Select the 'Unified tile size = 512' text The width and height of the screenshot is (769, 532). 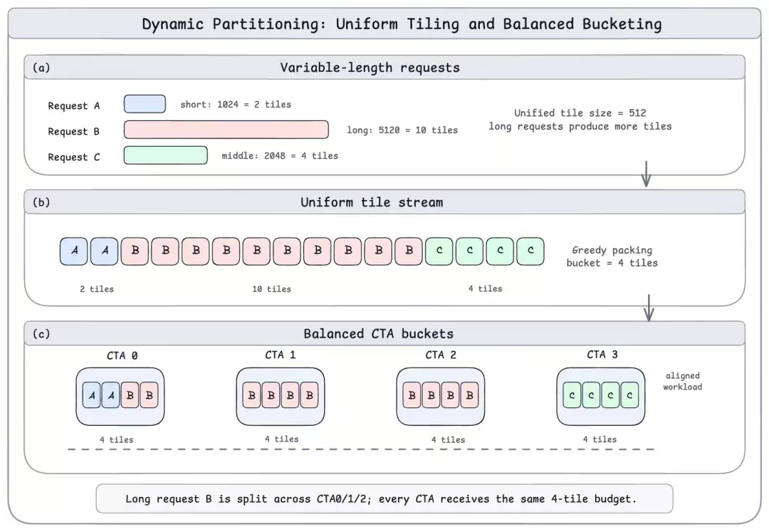pyautogui.click(x=580, y=113)
